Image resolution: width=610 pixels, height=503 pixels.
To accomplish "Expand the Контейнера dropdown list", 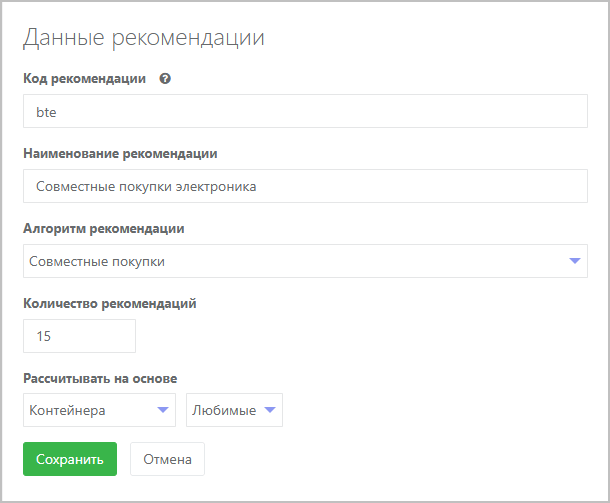I will tap(98, 410).
